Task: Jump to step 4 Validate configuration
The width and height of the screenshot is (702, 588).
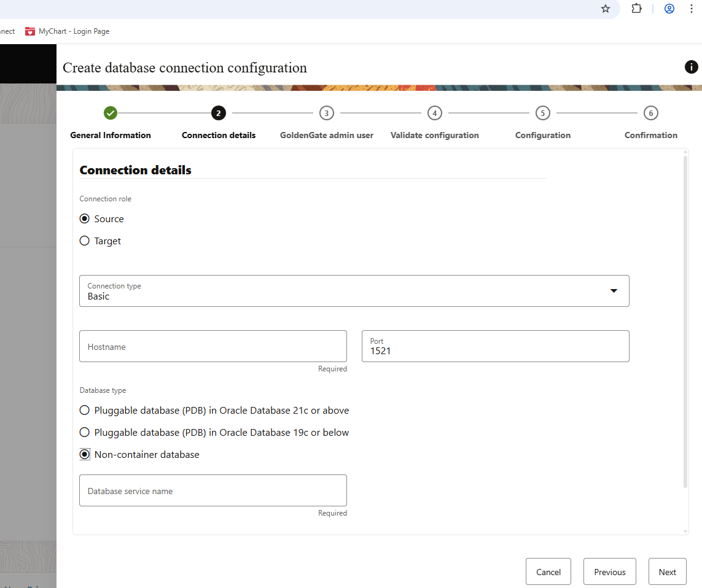Action: point(434,113)
